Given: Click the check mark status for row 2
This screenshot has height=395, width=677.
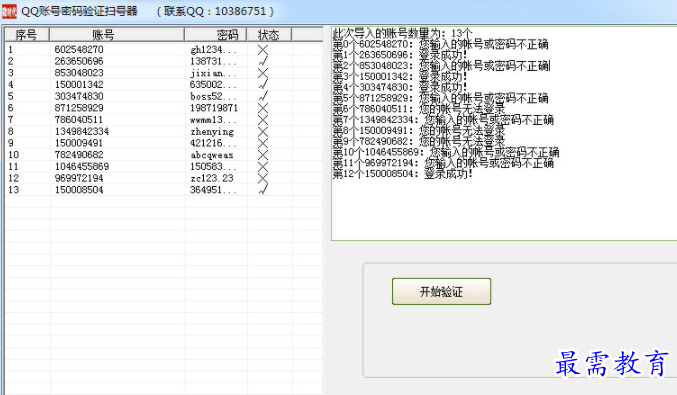Looking at the screenshot, I should [263, 61].
